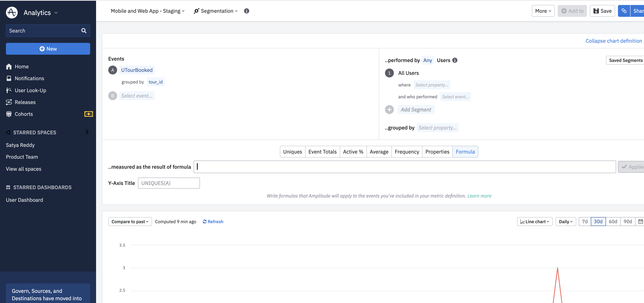Click the Amplitude logo icon
The height and width of the screenshot is (303, 644).
point(12,12)
